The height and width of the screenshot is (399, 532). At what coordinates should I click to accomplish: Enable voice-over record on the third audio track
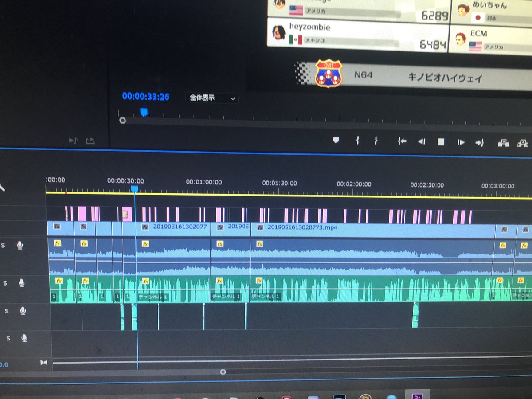tap(23, 311)
